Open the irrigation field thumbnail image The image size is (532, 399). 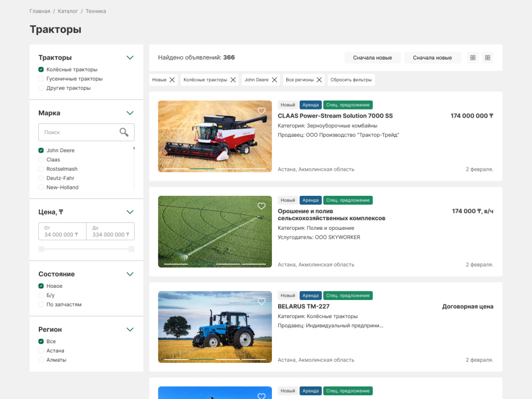(215, 232)
